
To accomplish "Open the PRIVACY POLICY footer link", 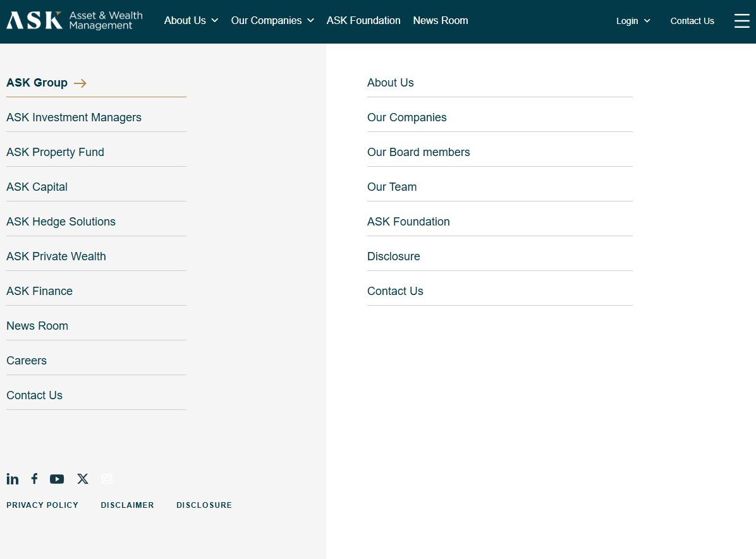I will tap(42, 505).
